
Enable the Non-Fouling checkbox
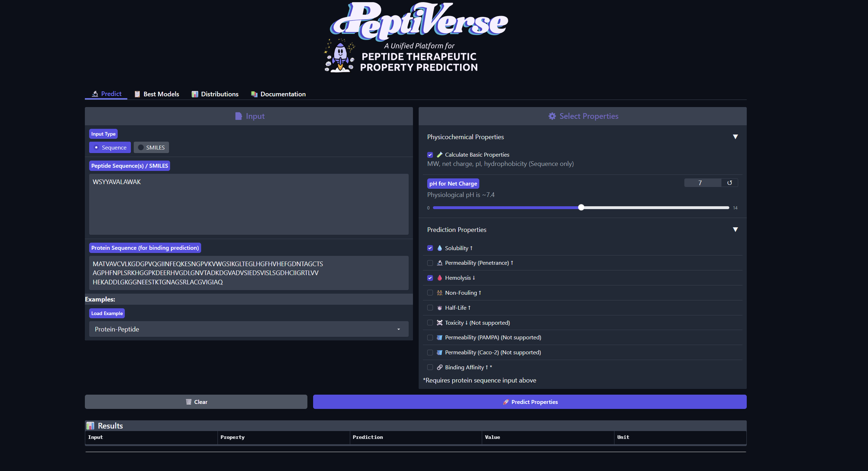[430, 293]
